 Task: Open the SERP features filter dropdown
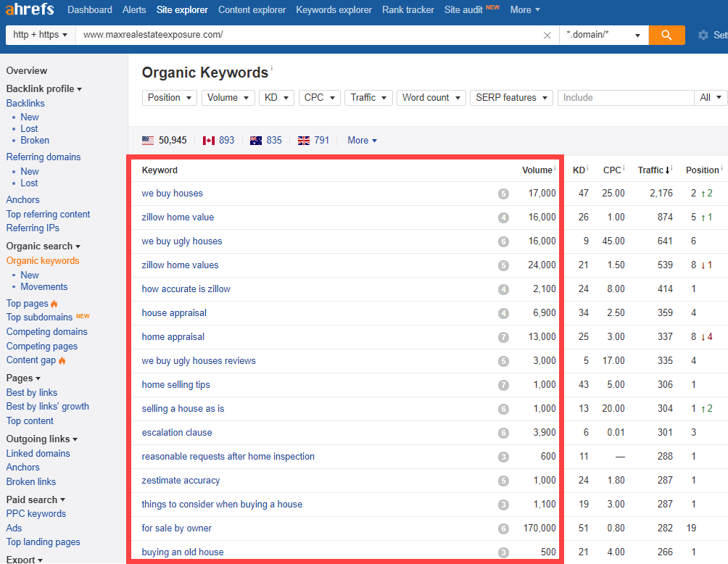(512, 97)
